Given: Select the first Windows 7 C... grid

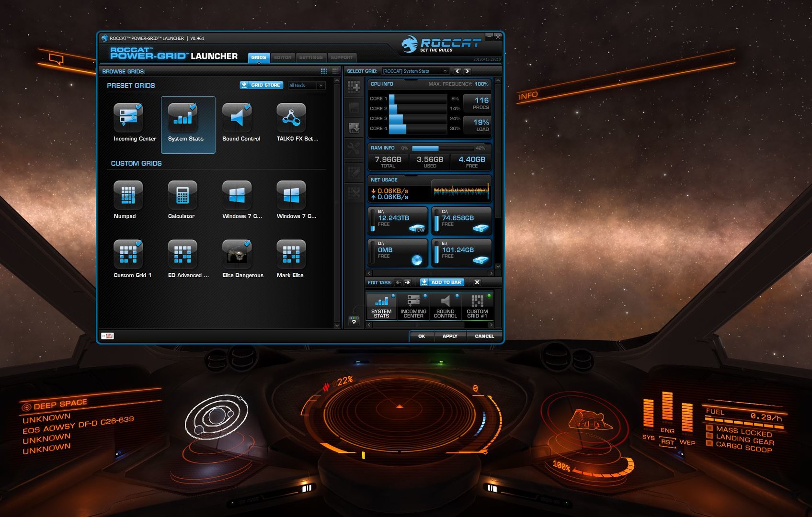Looking at the screenshot, I should [x=237, y=195].
